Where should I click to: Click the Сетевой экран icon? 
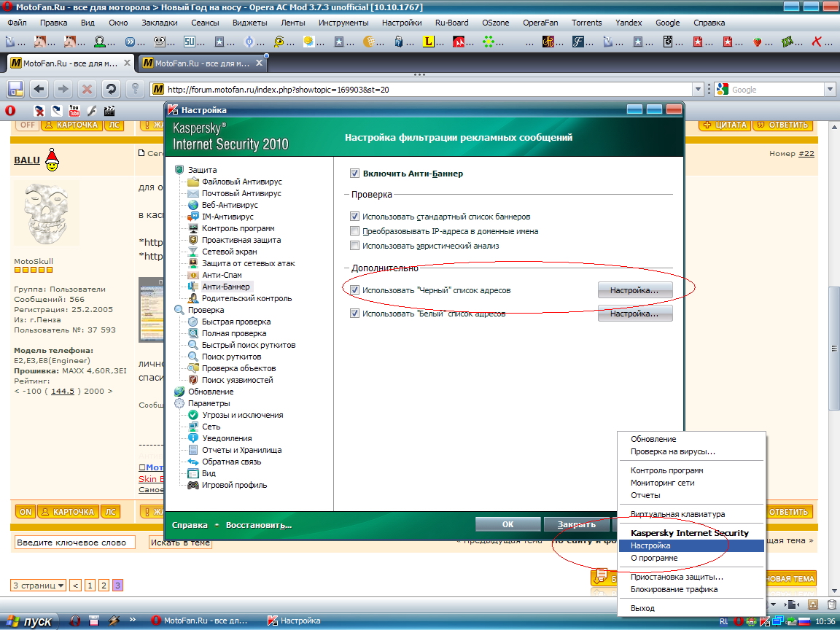(193, 252)
